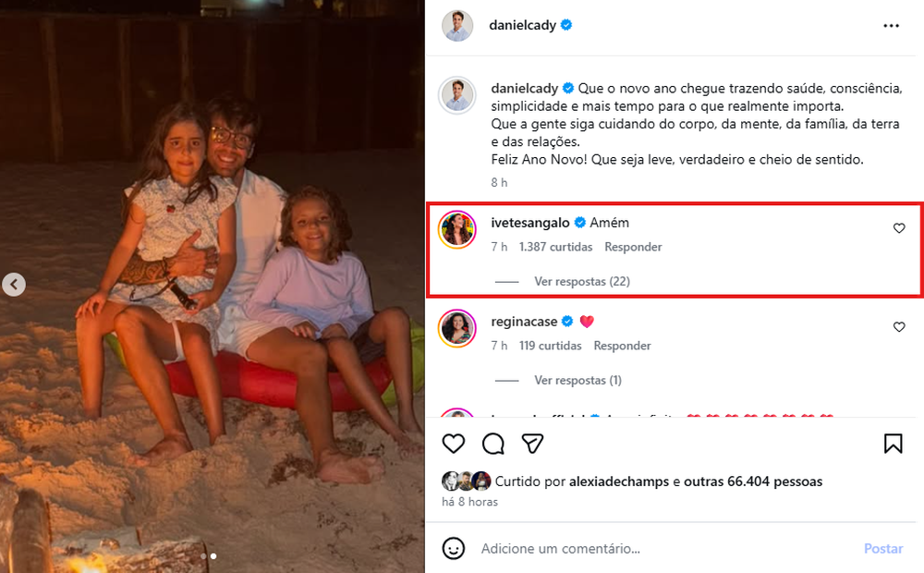Reply to reginacase's comment
Viewport: 924px width, 573px height.
[622, 346]
